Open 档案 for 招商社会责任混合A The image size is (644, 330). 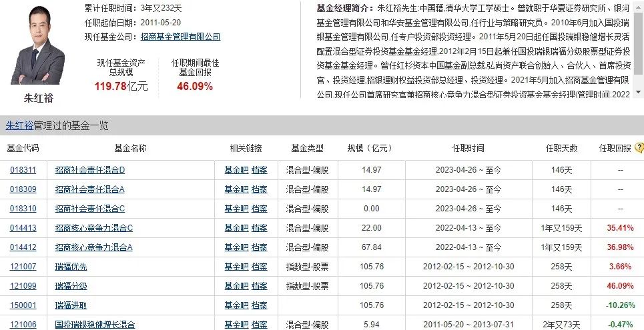tap(259, 189)
